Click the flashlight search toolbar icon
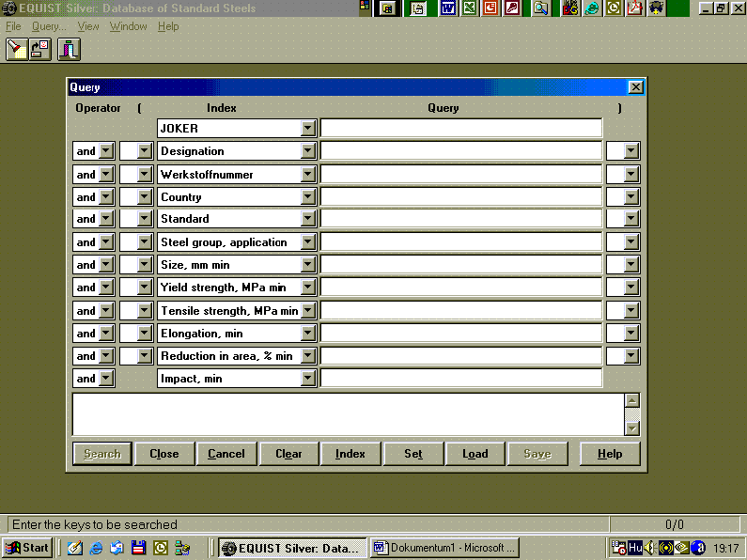This screenshot has width=747, height=560. [17, 50]
